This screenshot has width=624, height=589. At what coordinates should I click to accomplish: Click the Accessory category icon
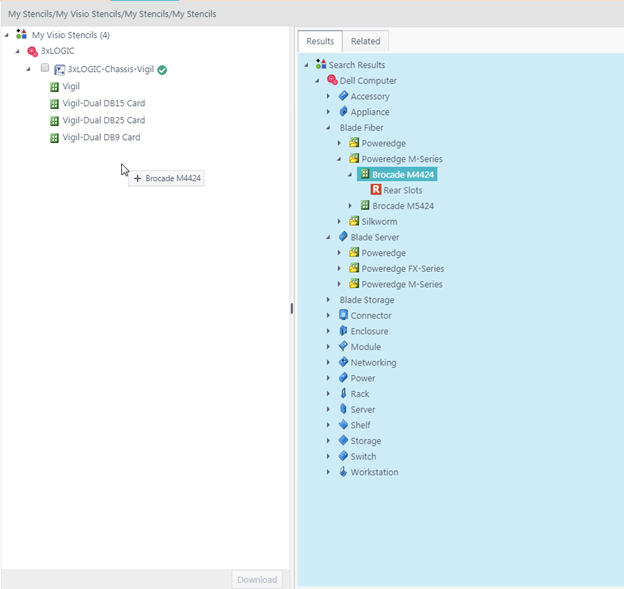343,96
